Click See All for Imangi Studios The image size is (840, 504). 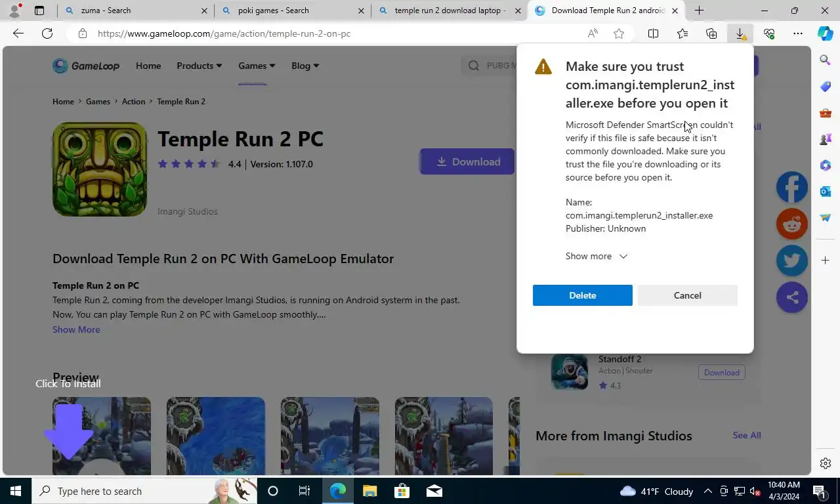[x=747, y=435]
